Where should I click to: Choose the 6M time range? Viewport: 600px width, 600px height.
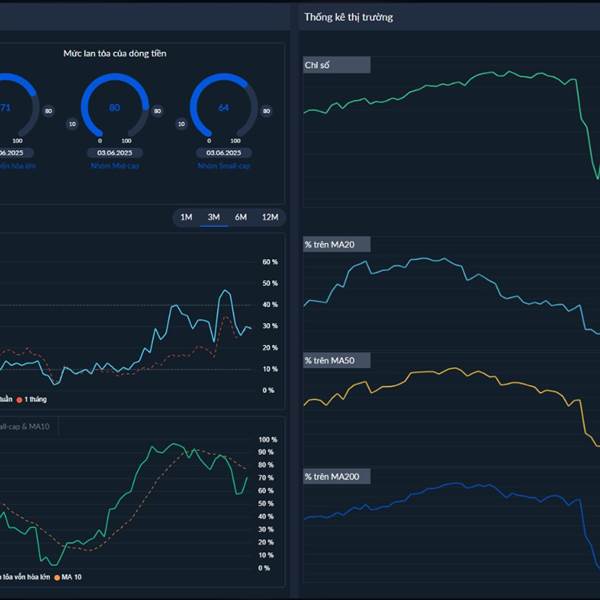click(241, 217)
